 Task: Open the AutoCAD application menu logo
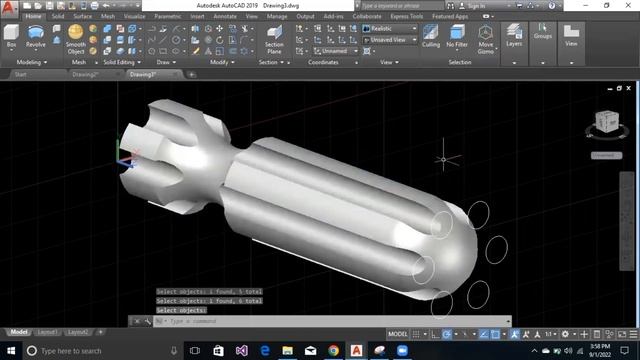[x=9, y=8]
